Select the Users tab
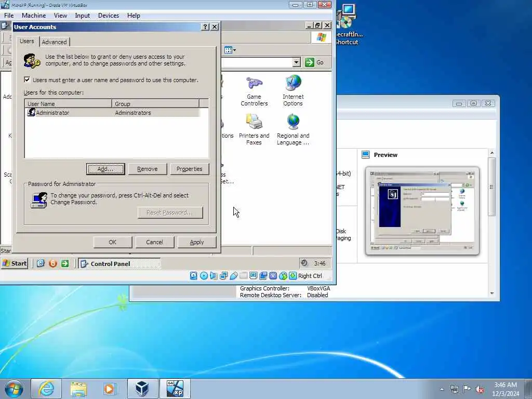Image resolution: width=532 pixels, height=399 pixels. [x=27, y=41]
